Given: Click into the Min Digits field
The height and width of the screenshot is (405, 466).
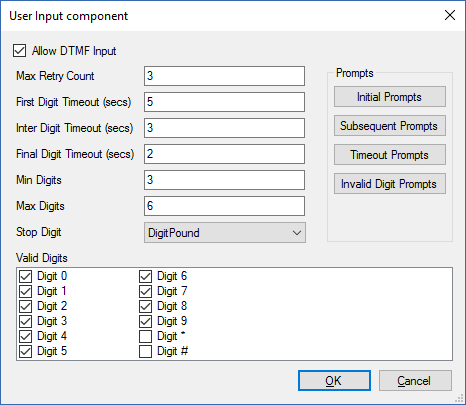Looking at the screenshot, I should (x=224, y=180).
